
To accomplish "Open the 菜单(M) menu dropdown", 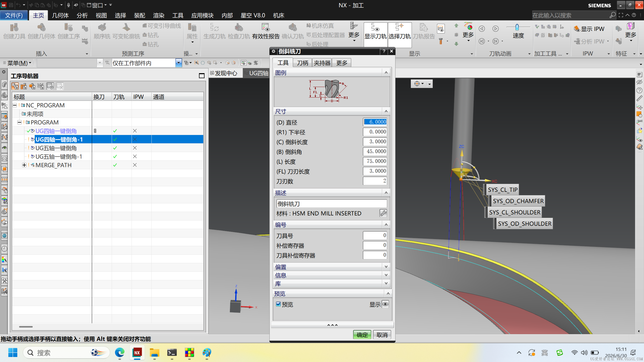I will pos(17,63).
